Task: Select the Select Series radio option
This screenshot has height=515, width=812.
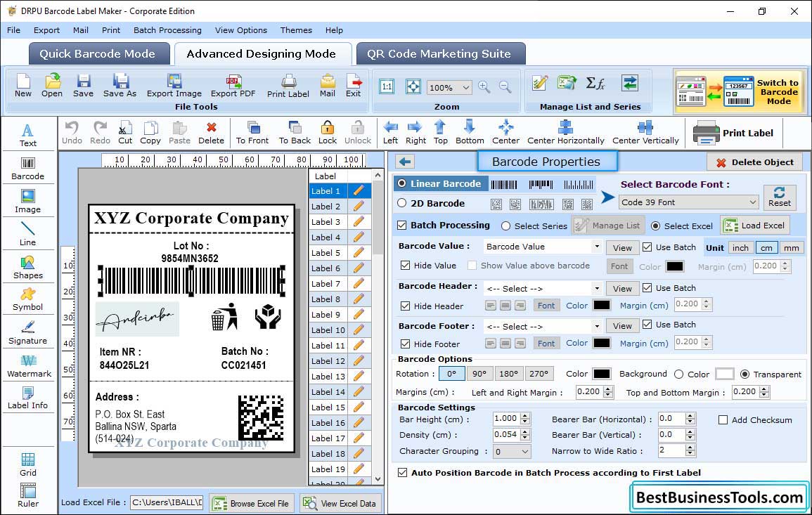Action: pyautogui.click(x=506, y=226)
